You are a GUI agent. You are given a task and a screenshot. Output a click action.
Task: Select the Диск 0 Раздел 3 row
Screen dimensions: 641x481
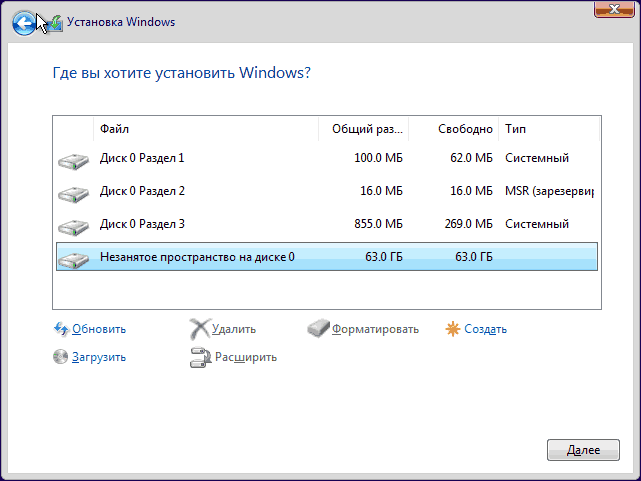pos(327,224)
